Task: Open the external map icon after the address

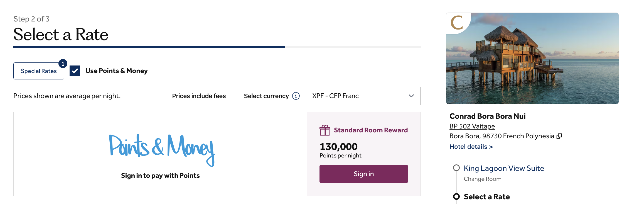Action: (559, 136)
